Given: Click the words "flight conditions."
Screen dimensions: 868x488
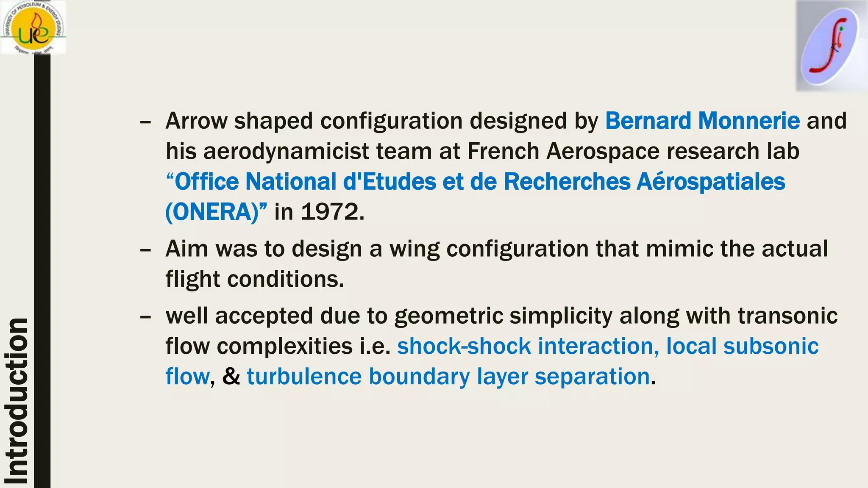Looking at the screenshot, I should click(x=254, y=279).
